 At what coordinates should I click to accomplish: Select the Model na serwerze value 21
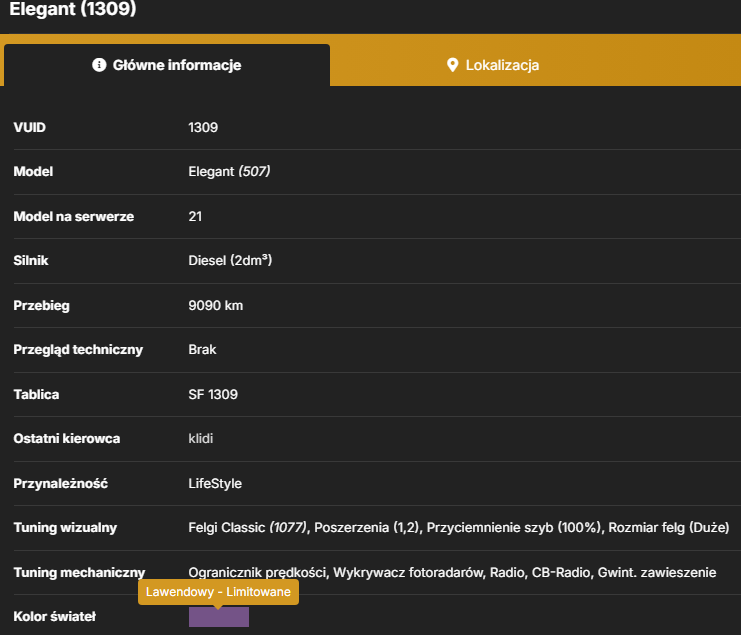[195, 216]
